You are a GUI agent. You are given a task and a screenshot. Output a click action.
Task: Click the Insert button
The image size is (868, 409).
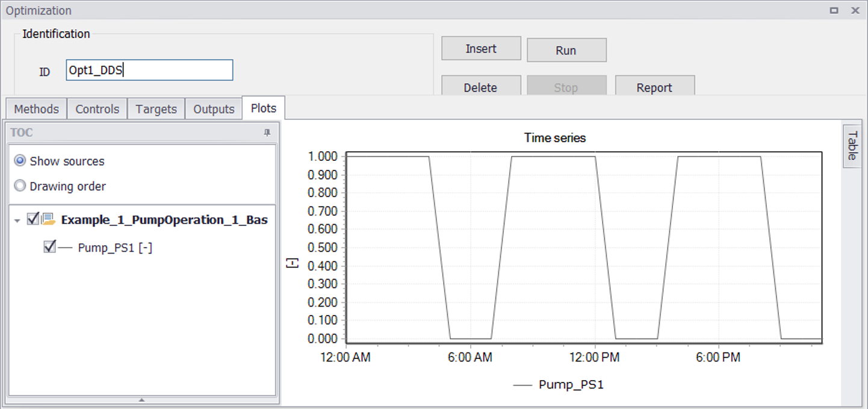[x=481, y=49]
